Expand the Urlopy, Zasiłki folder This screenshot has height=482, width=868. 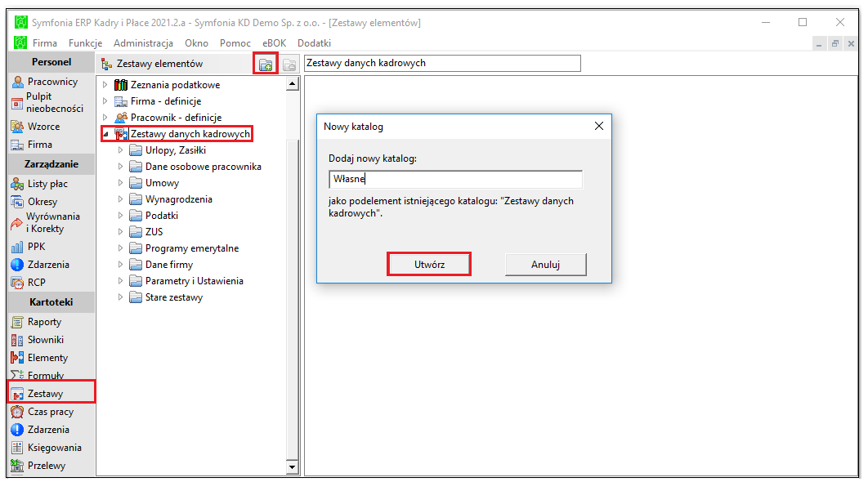pyautogui.click(x=120, y=150)
